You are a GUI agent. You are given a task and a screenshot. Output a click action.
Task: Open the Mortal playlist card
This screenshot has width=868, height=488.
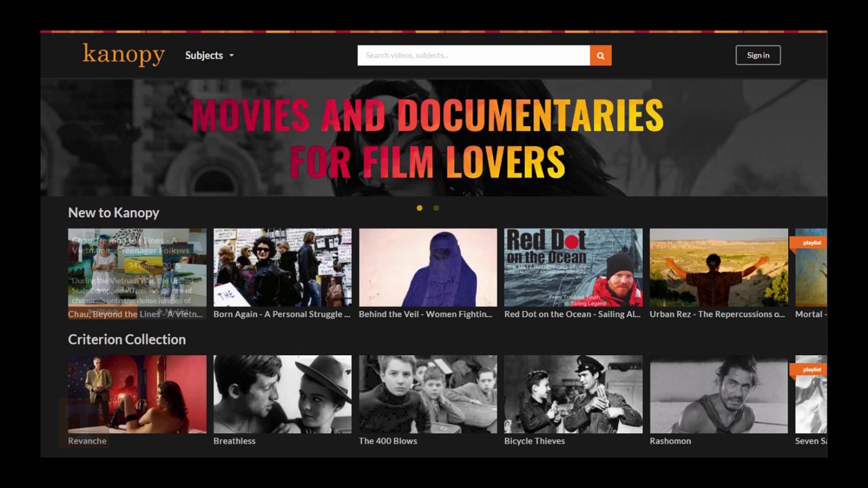point(811,268)
